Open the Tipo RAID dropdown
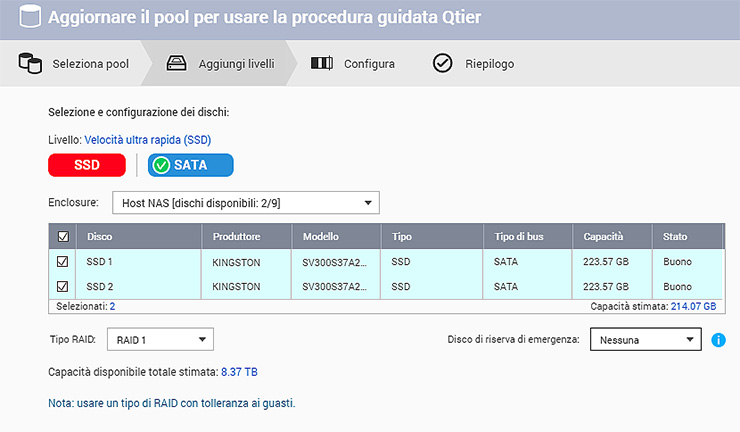The image size is (740, 432). (x=159, y=340)
